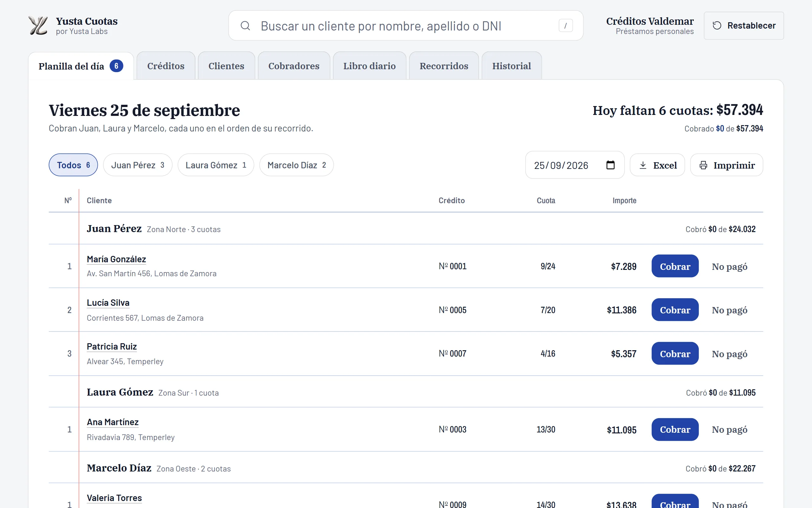Open client Ana Martínez
Screen dimensions: 812x508
113,422
